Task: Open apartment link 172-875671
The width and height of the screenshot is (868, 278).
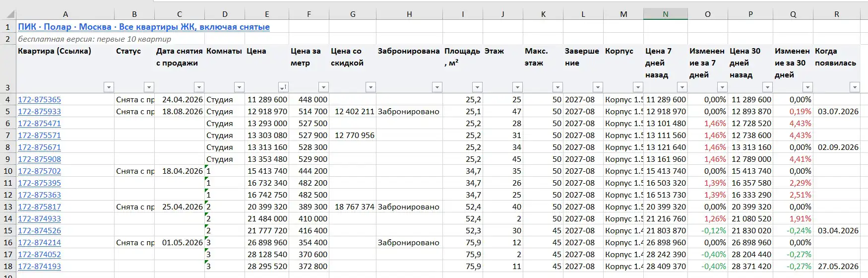Action: point(39,147)
